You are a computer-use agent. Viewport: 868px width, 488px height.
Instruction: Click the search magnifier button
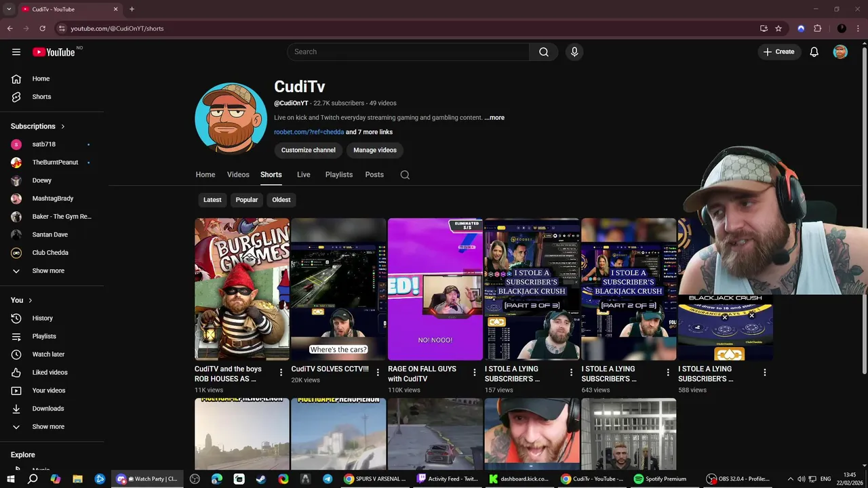pyautogui.click(x=544, y=52)
